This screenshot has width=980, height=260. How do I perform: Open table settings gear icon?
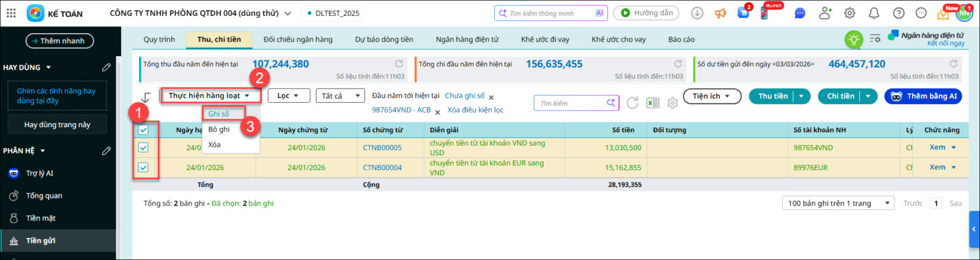pos(673,103)
